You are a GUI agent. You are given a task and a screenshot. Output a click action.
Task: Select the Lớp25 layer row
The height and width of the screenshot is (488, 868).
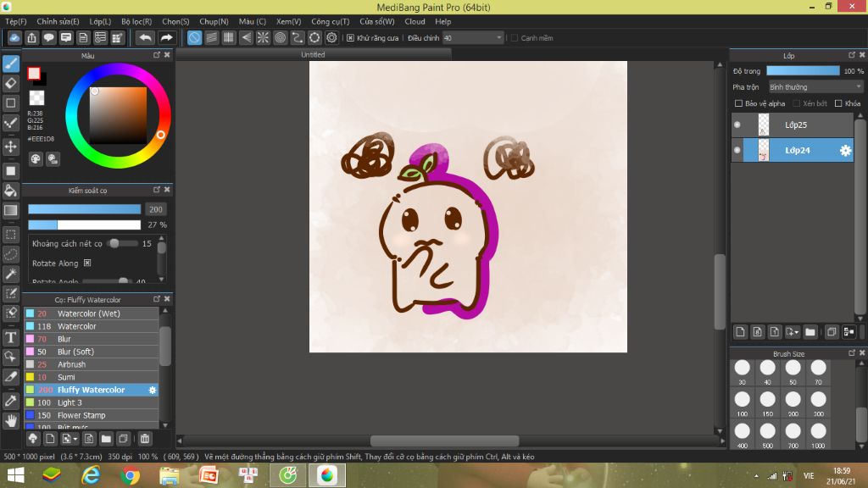click(x=793, y=125)
